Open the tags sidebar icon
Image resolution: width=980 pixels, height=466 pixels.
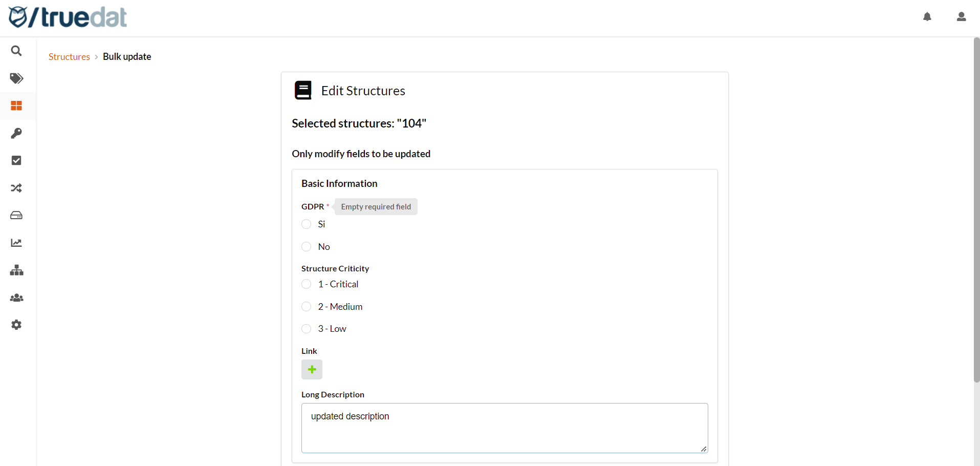16,78
